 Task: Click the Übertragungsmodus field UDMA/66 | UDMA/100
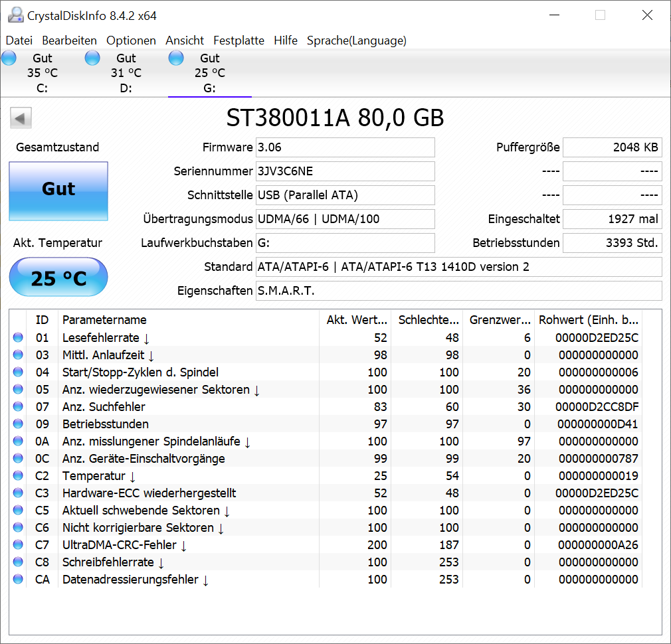point(345,219)
